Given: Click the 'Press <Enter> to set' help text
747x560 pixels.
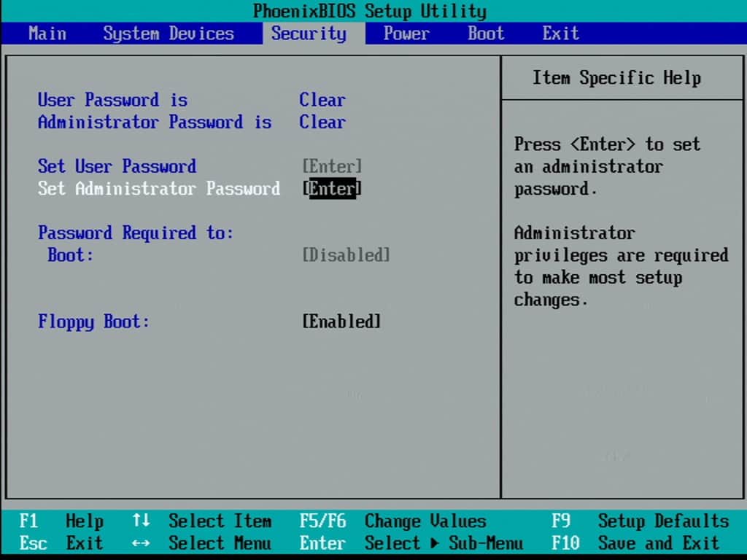Looking at the screenshot, I should click(608, 144).
